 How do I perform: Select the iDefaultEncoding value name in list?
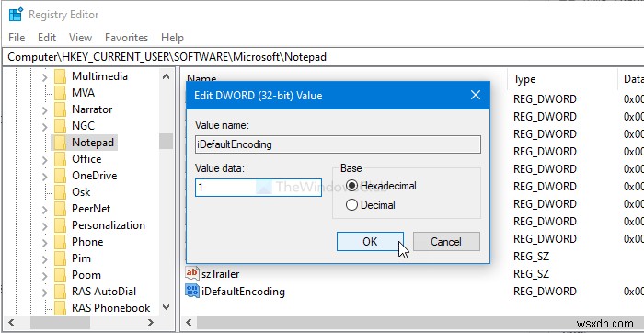coord(243,291)
